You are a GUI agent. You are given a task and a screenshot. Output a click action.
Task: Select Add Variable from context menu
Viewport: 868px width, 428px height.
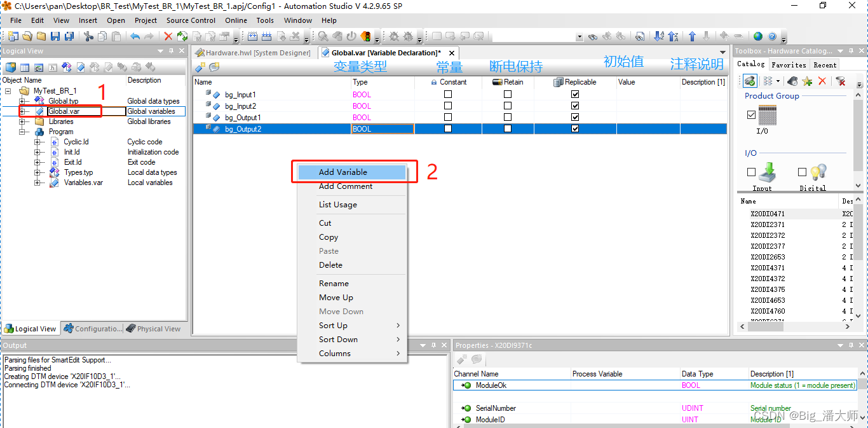click(352, 172)
